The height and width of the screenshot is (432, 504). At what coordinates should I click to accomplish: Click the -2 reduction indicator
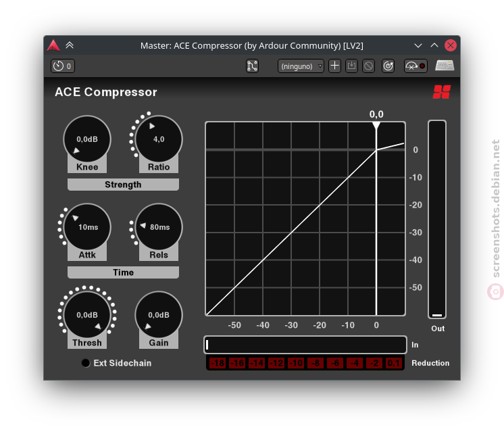click(374, 363)
